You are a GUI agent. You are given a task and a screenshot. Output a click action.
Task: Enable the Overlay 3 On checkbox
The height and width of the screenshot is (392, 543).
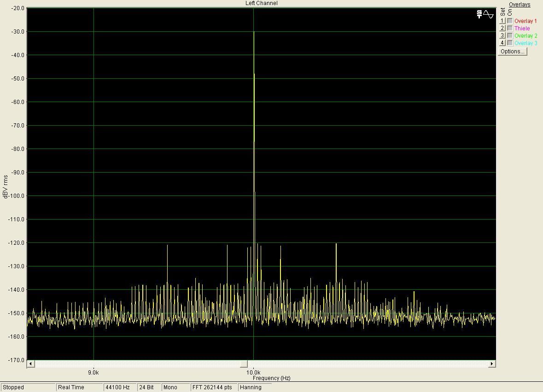pyautogui.click(x=510, y=43)
